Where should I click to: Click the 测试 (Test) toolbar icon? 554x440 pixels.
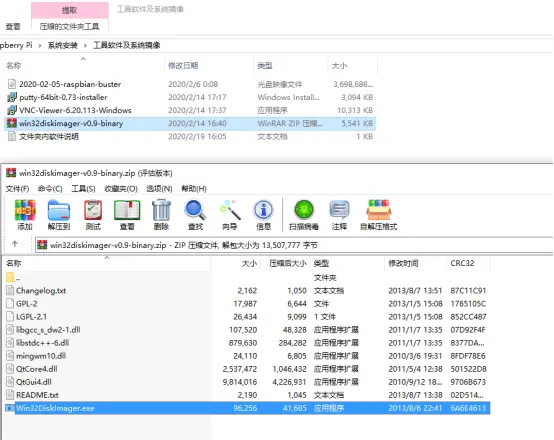(x=93, y=210)
